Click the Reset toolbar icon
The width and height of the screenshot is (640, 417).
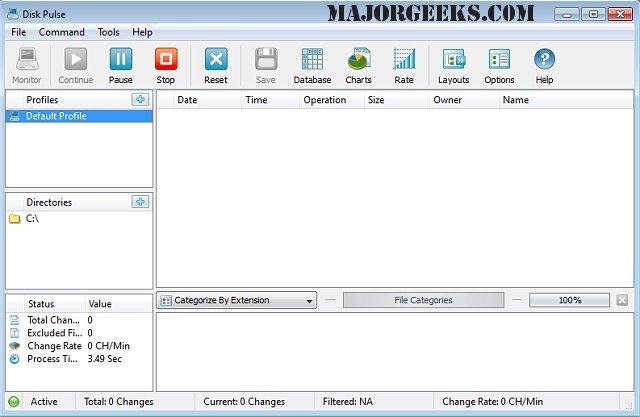(x=216, y=60)
